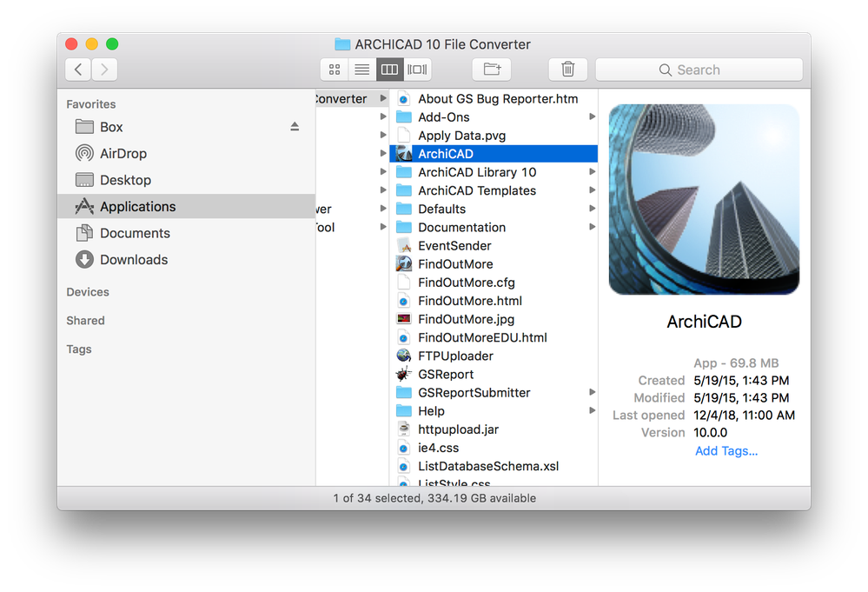Select the Help folder
The image size is (868, 592).
pyautogui.click(x=494, y=411)
